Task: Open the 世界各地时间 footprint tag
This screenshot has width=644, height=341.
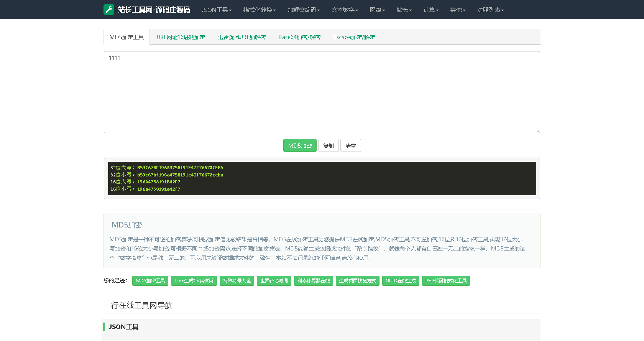Action: coord(274,281)
